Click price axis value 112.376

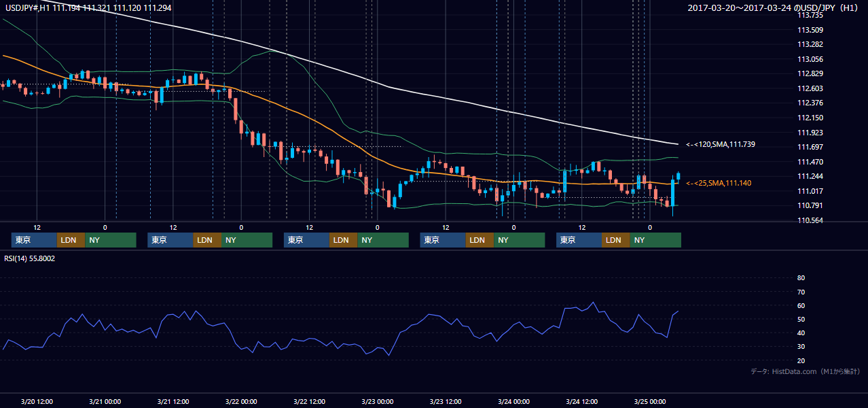[810, 103]
